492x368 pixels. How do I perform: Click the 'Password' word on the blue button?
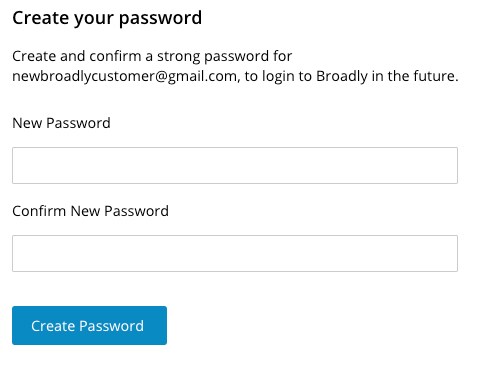pyautogui.click(x=111, y=326)
